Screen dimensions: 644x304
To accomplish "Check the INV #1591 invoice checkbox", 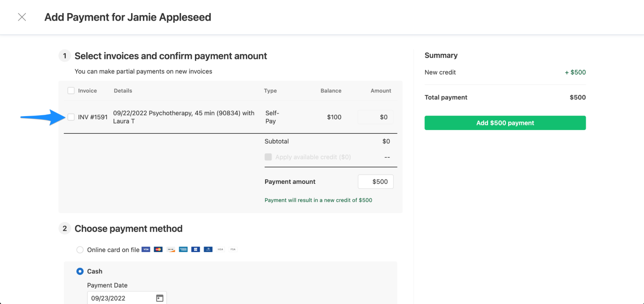I will pyautogui.click(x=71, y=117).
